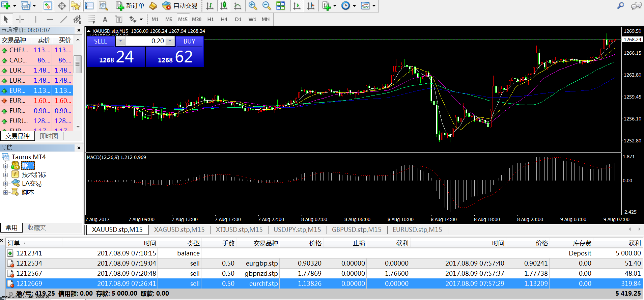Expand 技术指标 indicators tree node
644x300 pixels.
click(x=5, y=175)
